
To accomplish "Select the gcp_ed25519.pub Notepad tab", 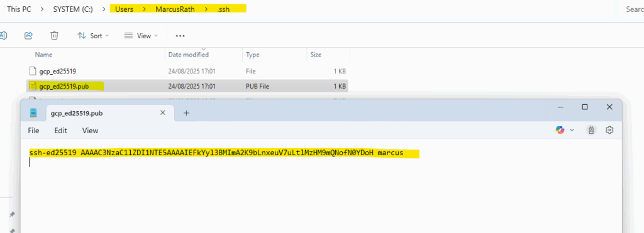I will tap(111, 113).
